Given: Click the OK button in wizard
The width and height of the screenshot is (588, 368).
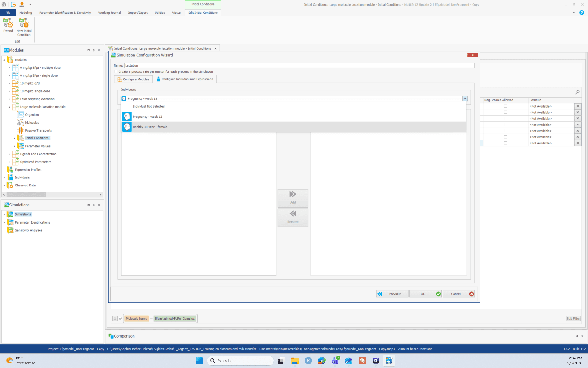Looking at the screenshot, I should 425,294.
